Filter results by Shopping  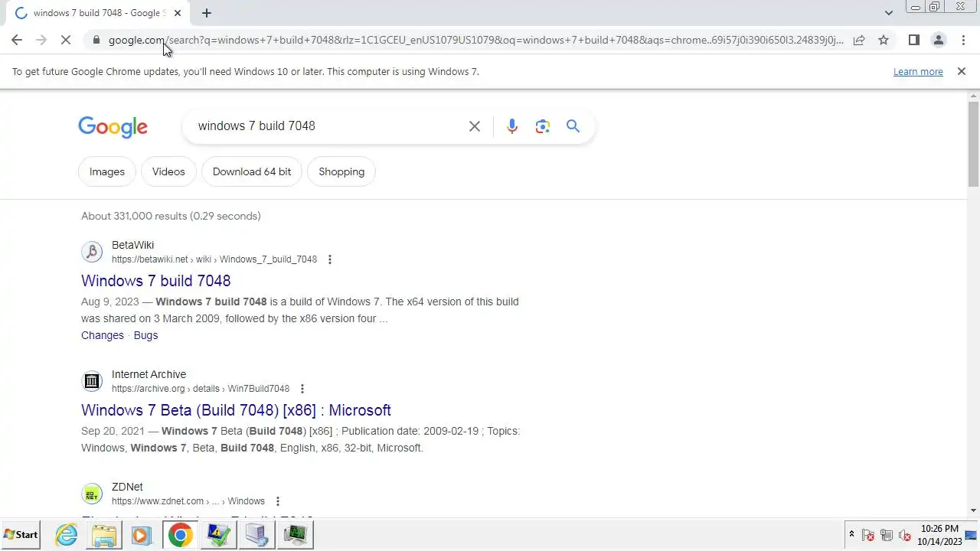pyautogui.click(x=341, y=171)
